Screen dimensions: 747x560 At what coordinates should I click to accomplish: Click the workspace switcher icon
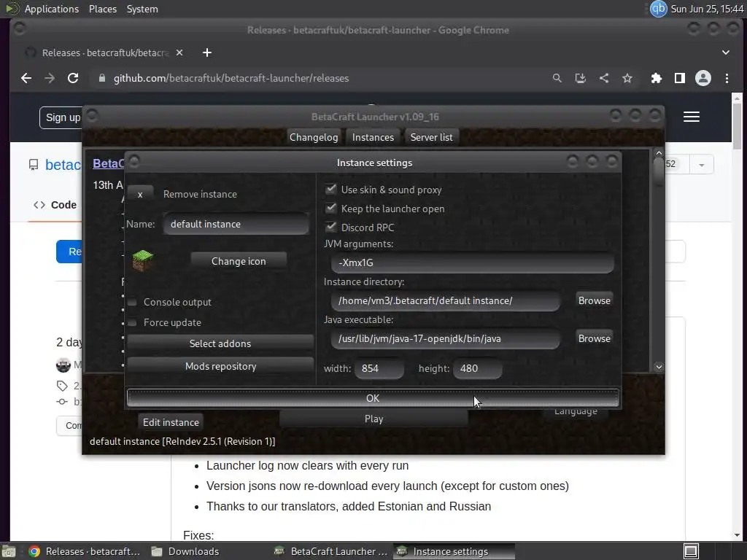[x=691, y=551]
